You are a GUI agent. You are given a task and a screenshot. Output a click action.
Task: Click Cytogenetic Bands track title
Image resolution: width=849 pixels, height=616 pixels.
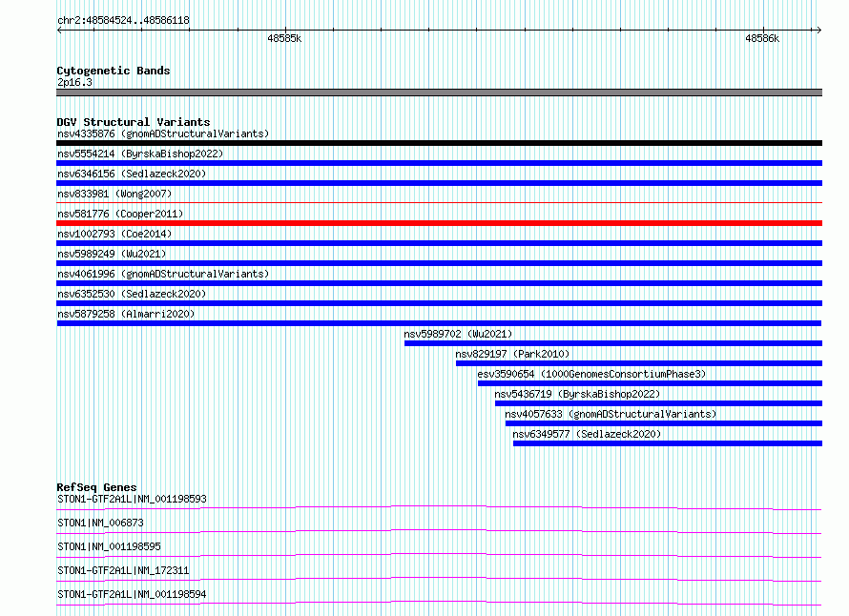click(x=114, y=71)
